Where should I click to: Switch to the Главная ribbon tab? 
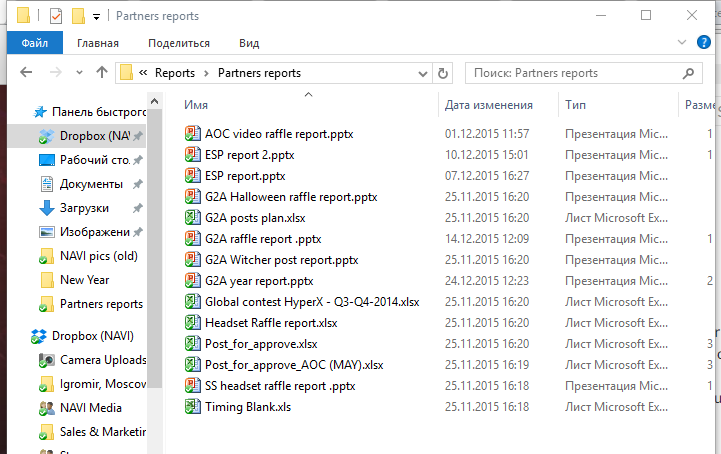click(x=98, y=43)
